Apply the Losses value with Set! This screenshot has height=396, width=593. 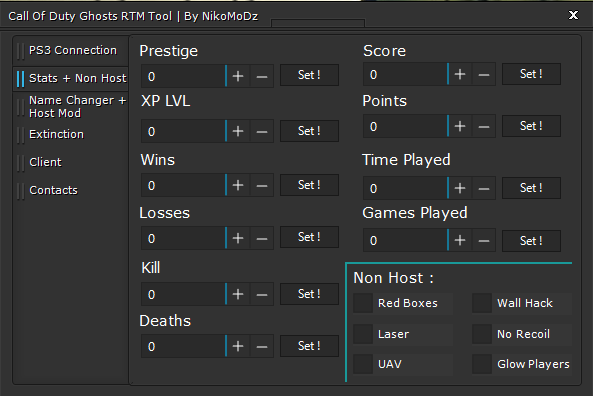tap(309, 237)
